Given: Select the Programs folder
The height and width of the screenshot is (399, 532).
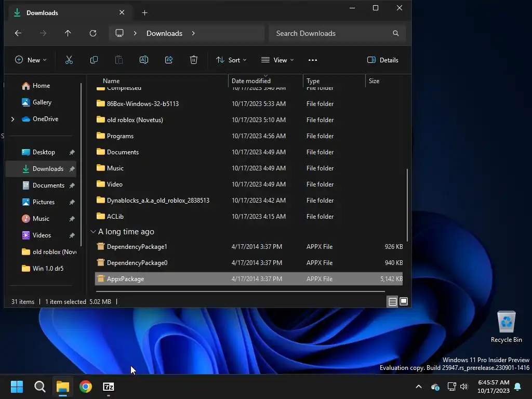Looking at the screenshot, I should 249,136.
